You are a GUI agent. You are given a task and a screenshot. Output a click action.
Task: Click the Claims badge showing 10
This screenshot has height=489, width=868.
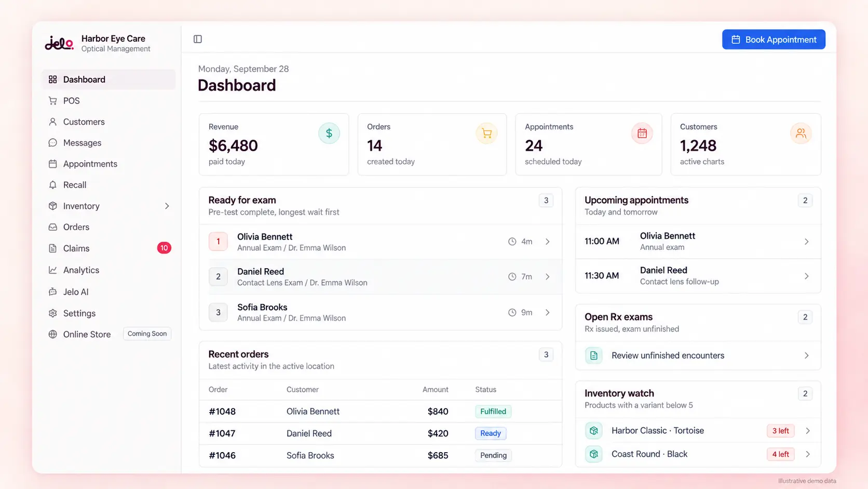click(x=164, y=248)
